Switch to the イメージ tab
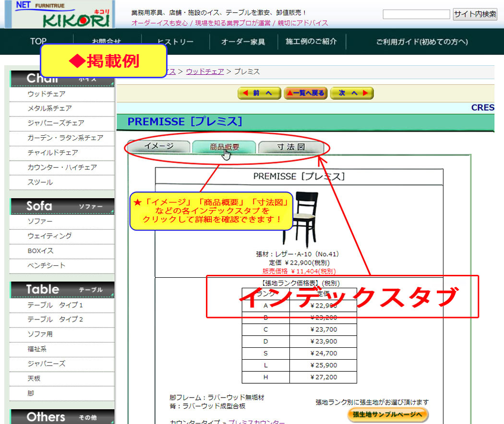The width and height of the screenshot is (504, 424). pos(159,147)
